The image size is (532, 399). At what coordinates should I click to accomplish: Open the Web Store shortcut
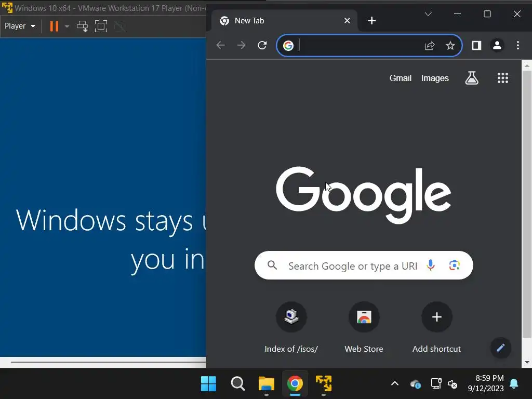[x=364, y=328]
